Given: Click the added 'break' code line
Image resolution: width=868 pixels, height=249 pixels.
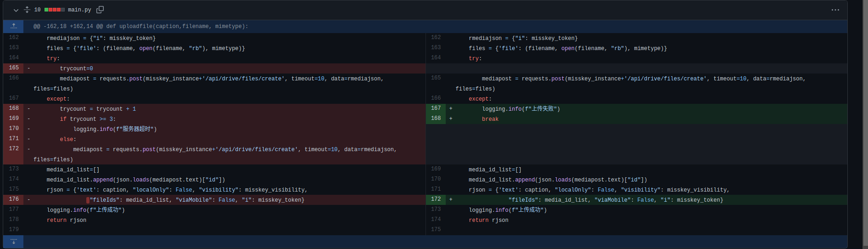Looking at the screenshot, I should tap(490, 119).
